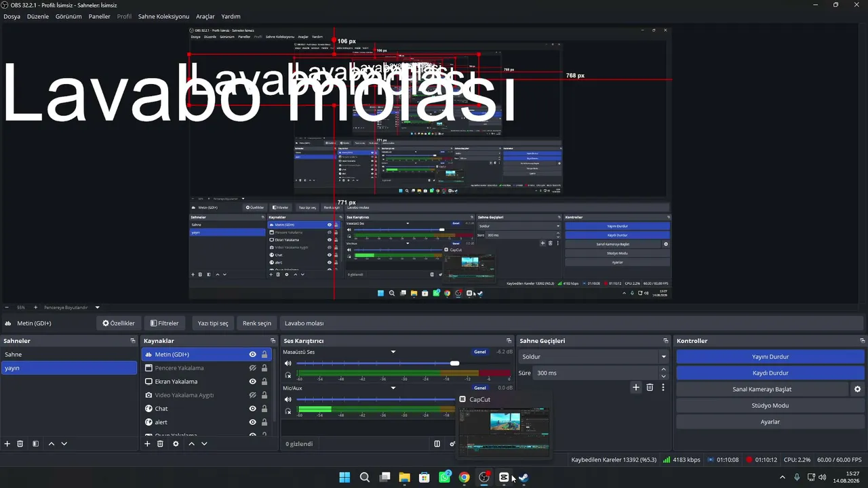This screenshot has width=868, height=488.
Task: Open the transition three-dot options menu
Action: (663, 388)
